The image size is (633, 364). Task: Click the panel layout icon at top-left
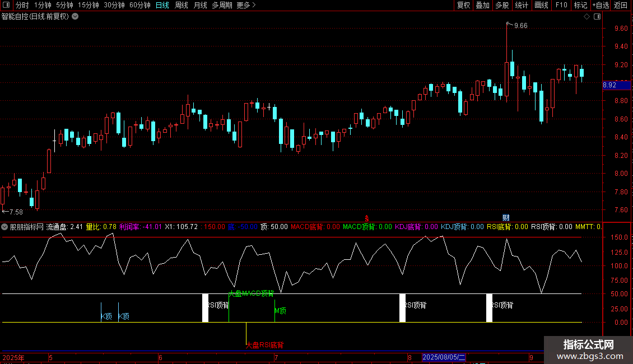[x=6, y=5]
